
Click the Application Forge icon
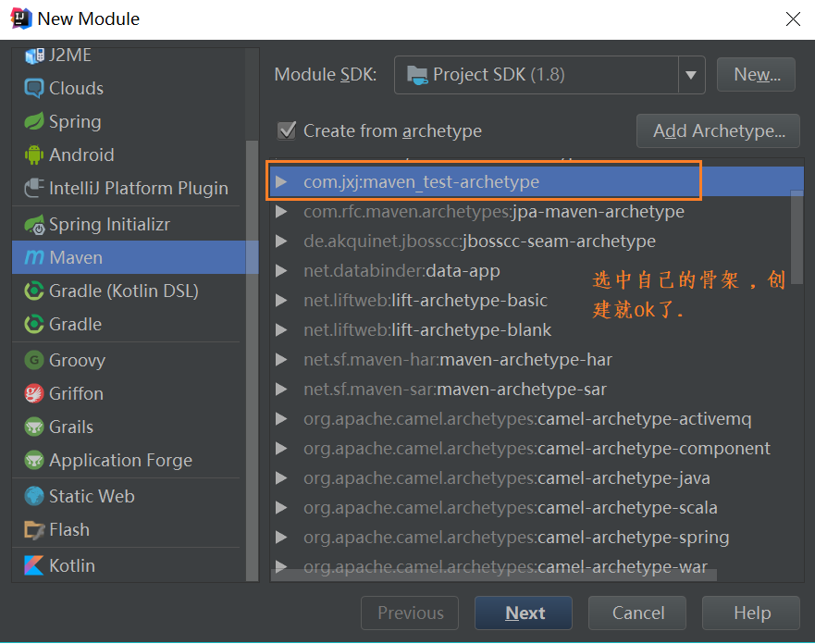click(x=34, y=460)
